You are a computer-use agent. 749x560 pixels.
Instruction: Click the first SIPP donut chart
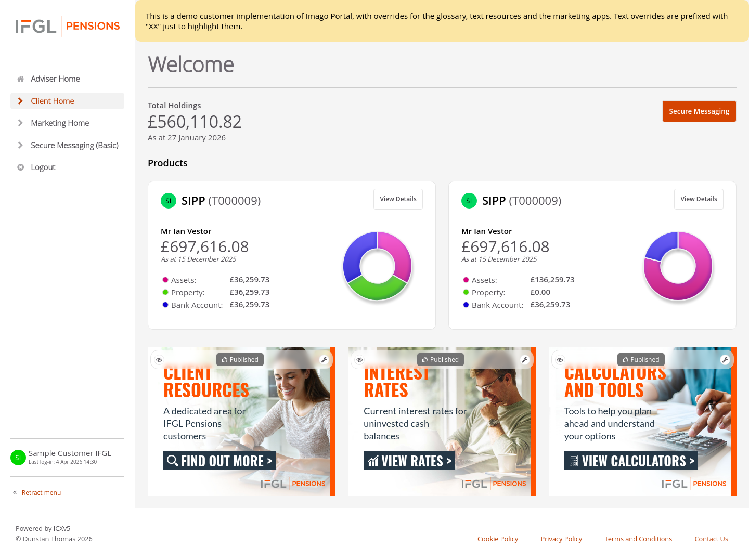coord(378,266)
